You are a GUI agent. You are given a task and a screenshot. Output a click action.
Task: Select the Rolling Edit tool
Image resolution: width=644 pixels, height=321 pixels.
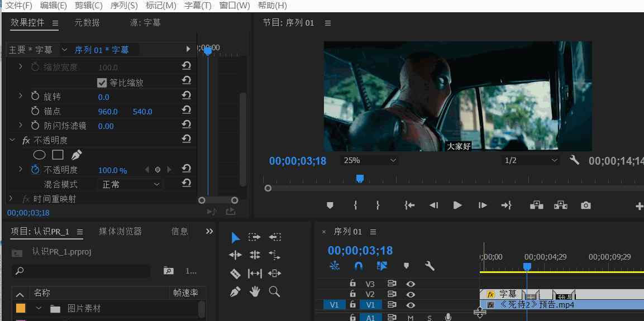(255, 255)
